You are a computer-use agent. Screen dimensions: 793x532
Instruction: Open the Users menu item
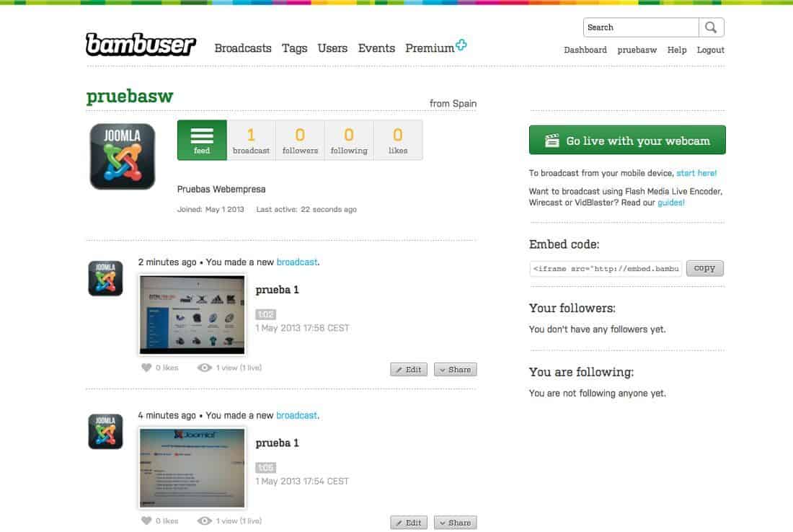(332, 48)
